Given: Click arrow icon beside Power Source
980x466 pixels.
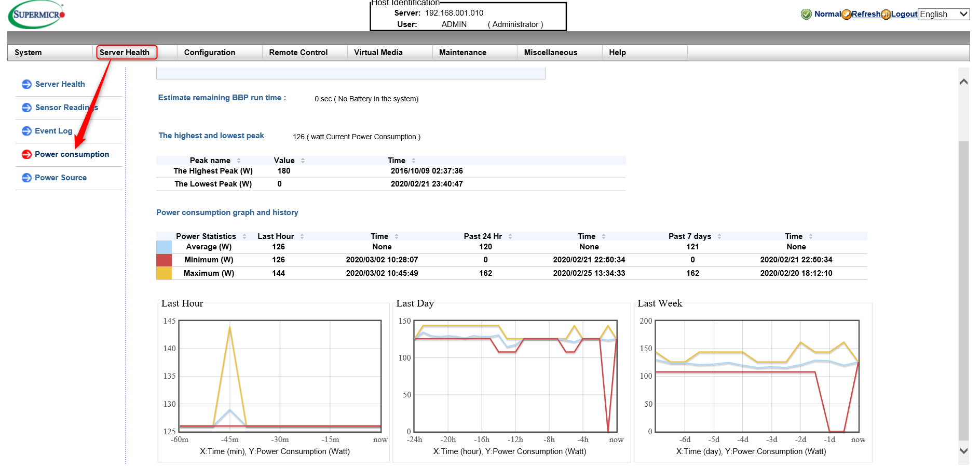Looking at the screenshot, I should point(26,178).
